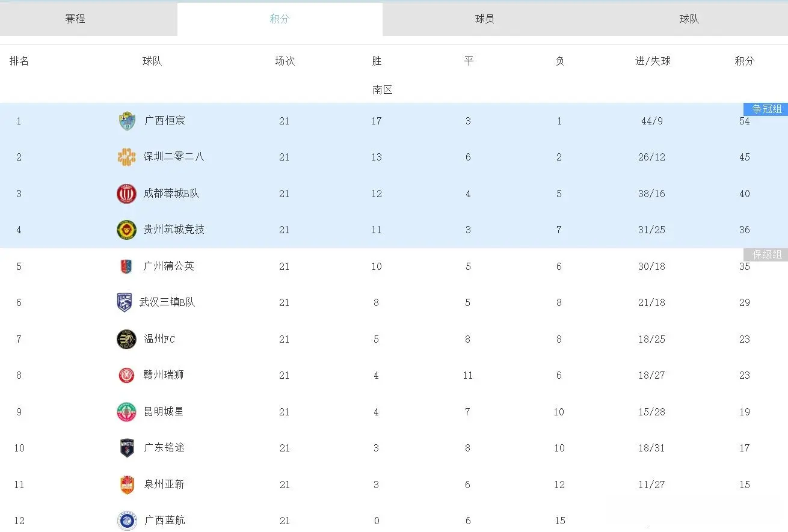
Task: Click the 广西恒宸 team logo
Action: coord(127,121)
